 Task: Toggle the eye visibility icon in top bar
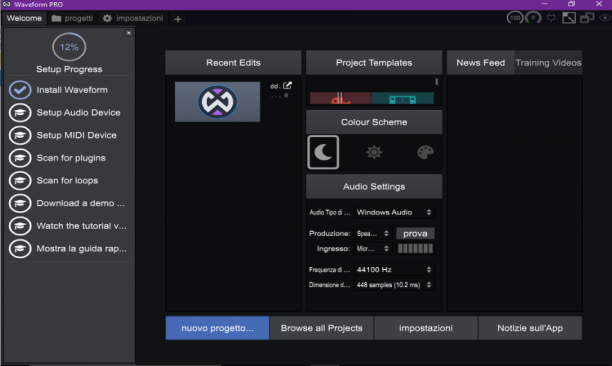coord(605,18)
